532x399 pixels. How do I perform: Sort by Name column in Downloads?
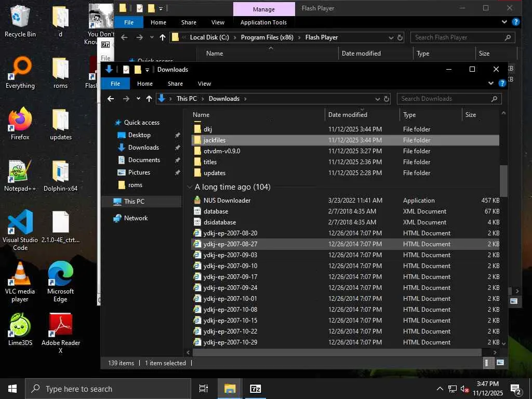201,115
